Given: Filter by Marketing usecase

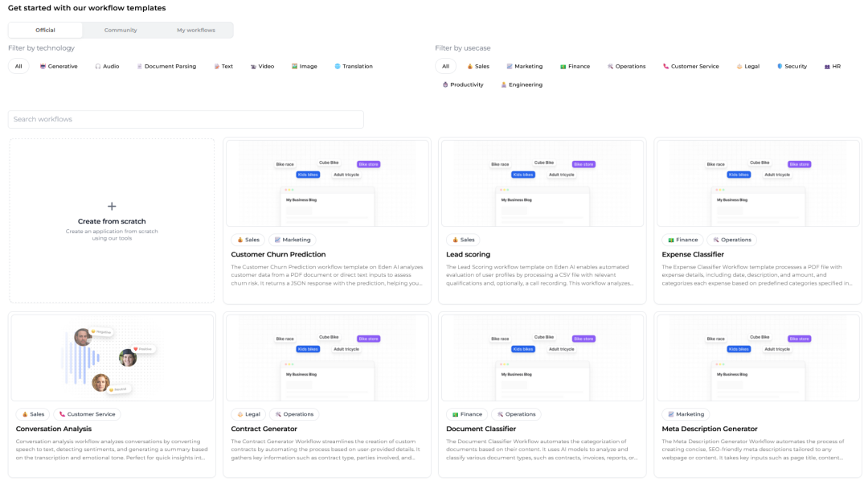Looking at the screenshot, I should [x=525, y=67].
